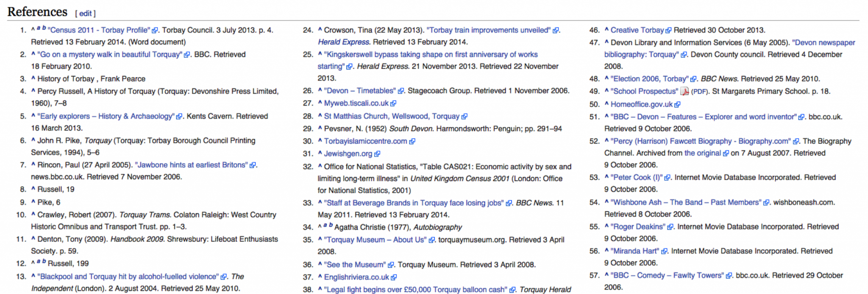Open 'Jawbone hints at earliest Britons' link
Screen dimensions: 868x294
[192, 165]
